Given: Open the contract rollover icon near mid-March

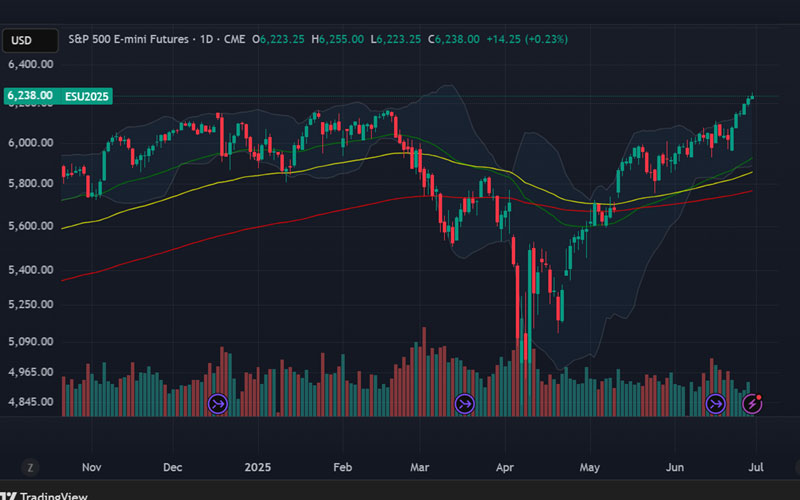Looking at the screenshot, I should click(x=465, y=404).
